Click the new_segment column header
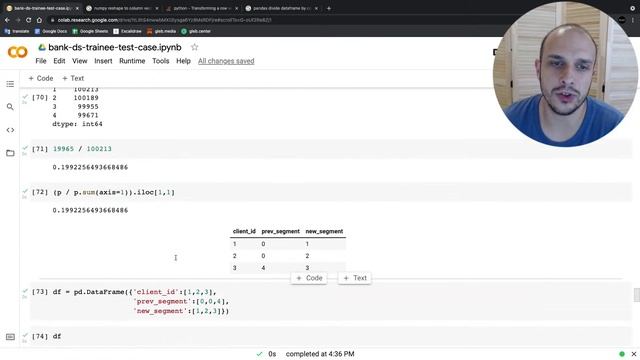 click(x=324, y=231)
